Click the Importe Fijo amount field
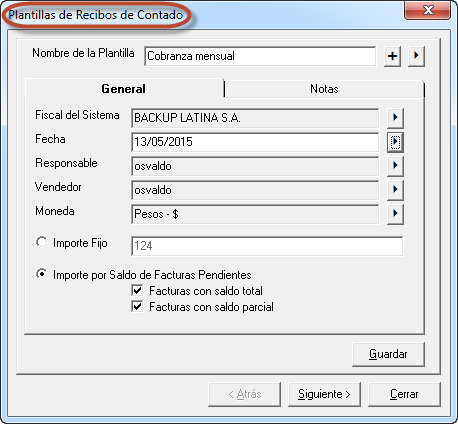458x424 pixels. [267, 246]
